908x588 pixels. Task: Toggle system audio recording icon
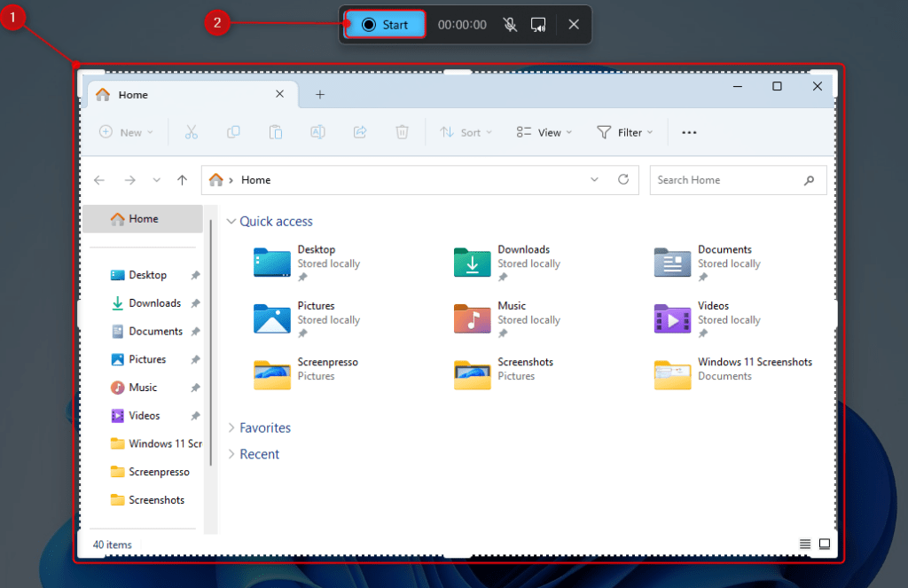click(x=538, y=25)
